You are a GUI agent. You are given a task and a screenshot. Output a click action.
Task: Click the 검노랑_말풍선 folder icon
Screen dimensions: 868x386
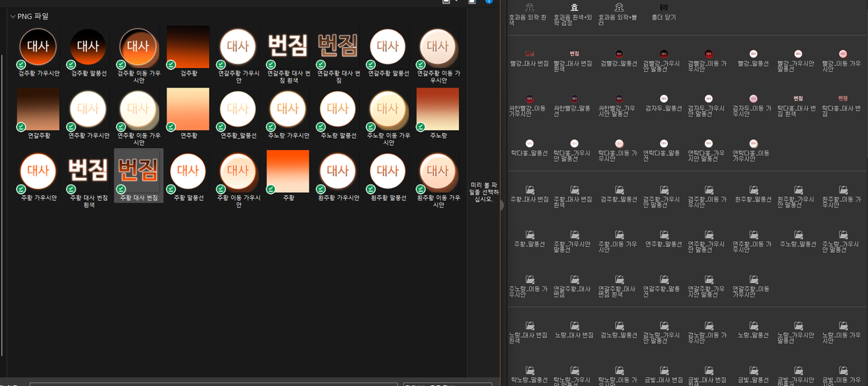(x=619, y=326)
